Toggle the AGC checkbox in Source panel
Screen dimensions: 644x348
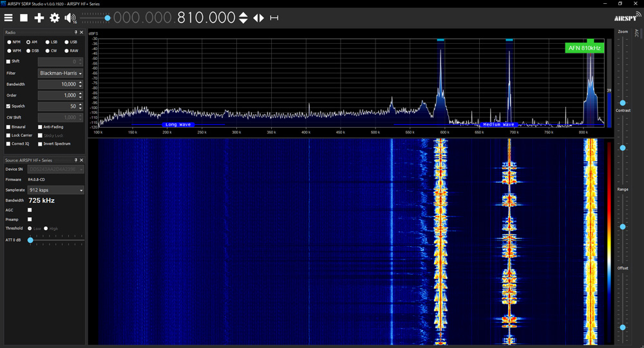(30, 210)
